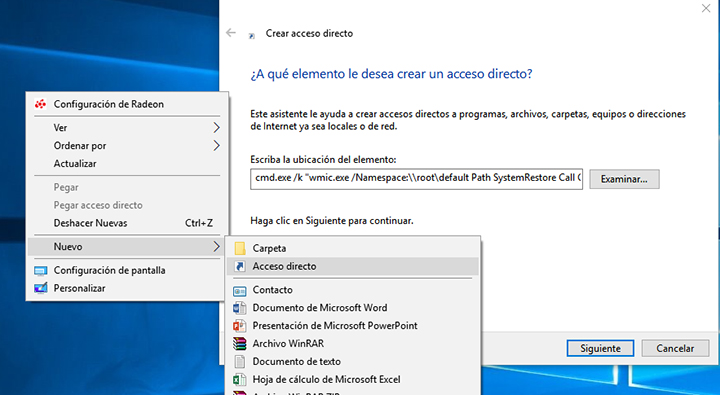This screenshot has width=720, height=395.
Task: Expand the Ordenar por submenu arrow
Action: tap(216, 146)
